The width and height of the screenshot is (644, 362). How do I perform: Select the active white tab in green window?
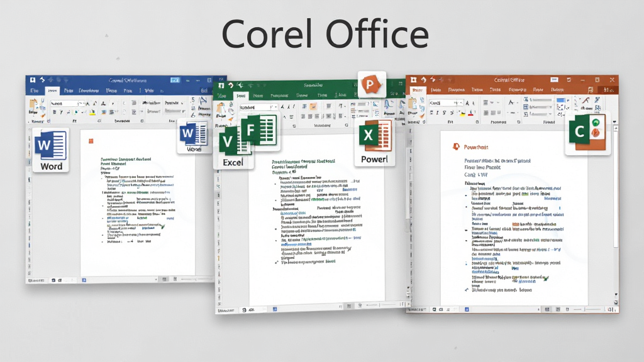click(x=241, y=96)
